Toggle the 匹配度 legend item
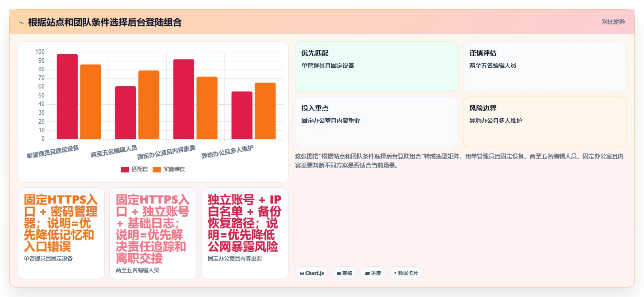644x297 pixels. pos(134,169)
